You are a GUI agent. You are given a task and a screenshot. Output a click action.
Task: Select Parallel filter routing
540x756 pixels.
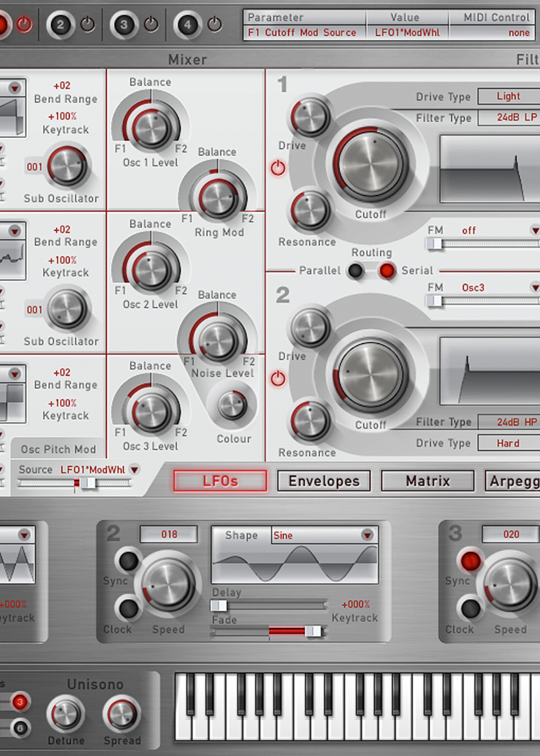[355, 270]
